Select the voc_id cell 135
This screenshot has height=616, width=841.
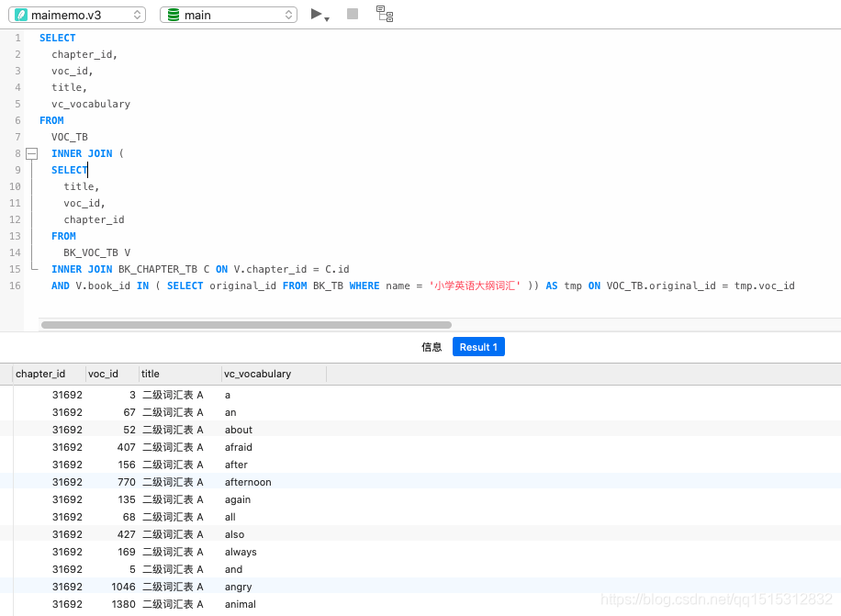[127, 499]
